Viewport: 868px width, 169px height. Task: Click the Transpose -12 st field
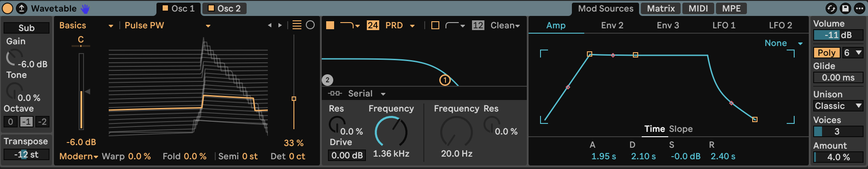[x=27, y=154]
